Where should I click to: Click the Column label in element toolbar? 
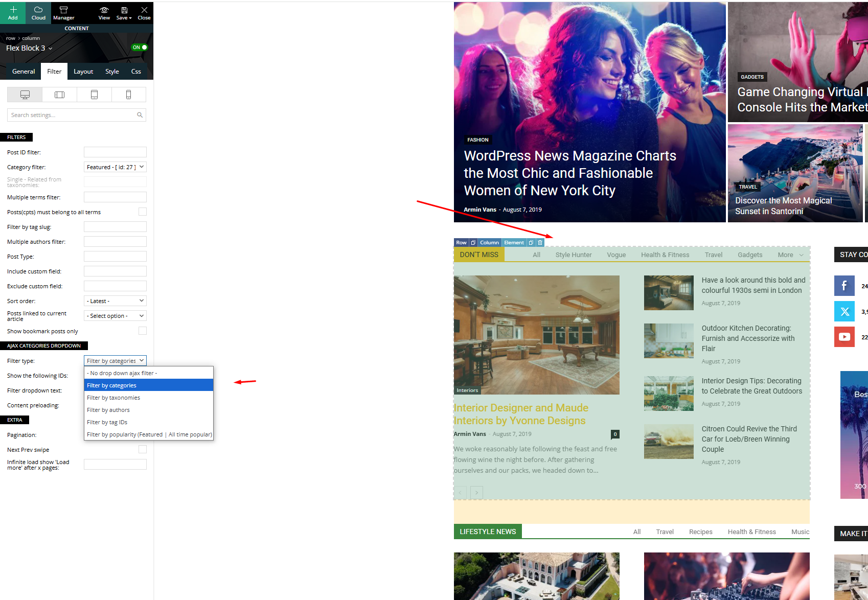[x=489, y=243]
